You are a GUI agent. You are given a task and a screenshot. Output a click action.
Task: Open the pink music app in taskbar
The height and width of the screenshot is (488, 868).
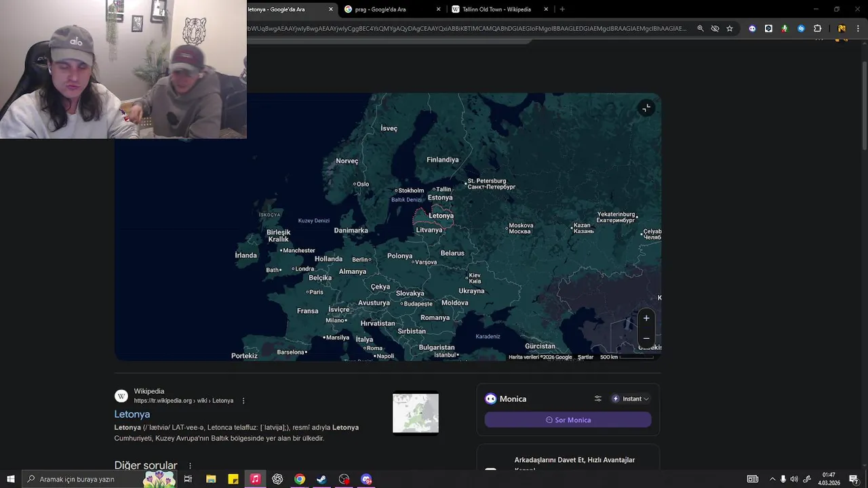coord(255,479)
